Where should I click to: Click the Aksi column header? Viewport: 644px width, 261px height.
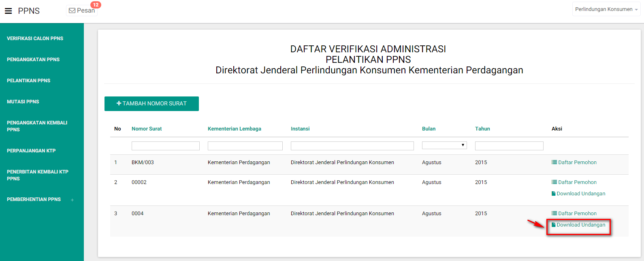click(557, 129)
